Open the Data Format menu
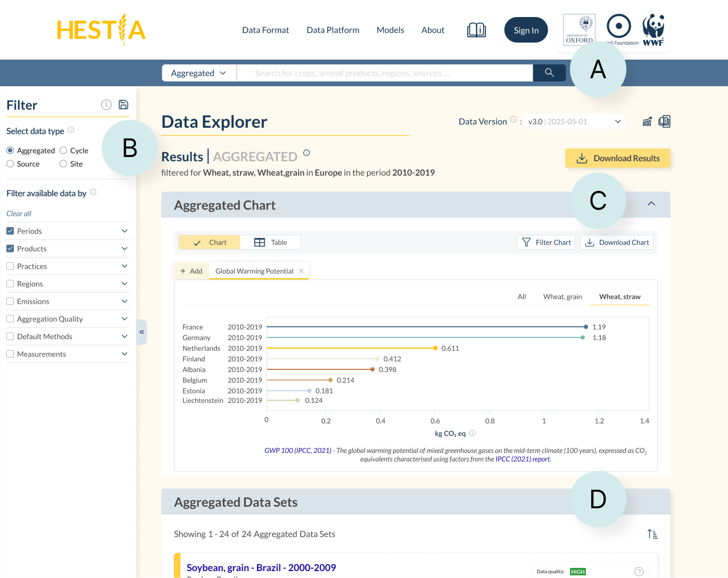The width and height of the screenshot is (728, 578). point(266,30)
